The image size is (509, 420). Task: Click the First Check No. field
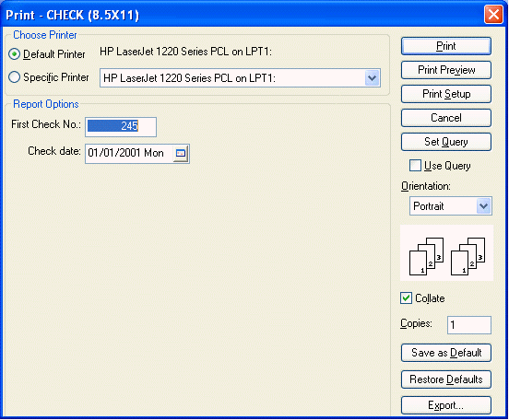tap(121, 126)
